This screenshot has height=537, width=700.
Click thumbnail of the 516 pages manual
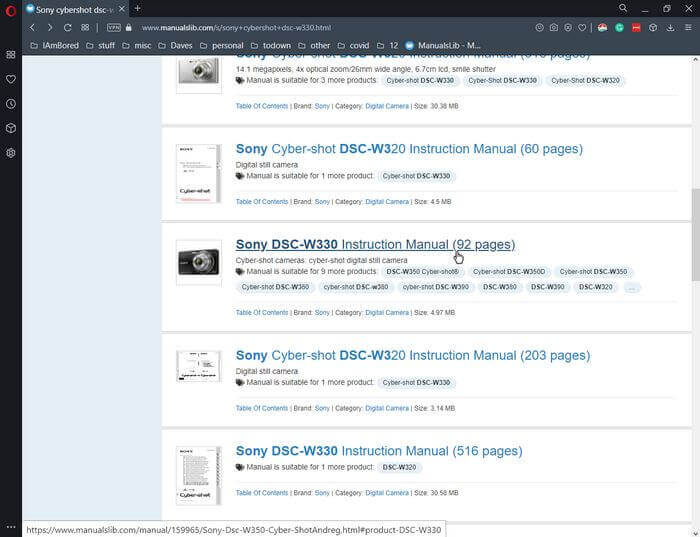[x=199, y=476]
